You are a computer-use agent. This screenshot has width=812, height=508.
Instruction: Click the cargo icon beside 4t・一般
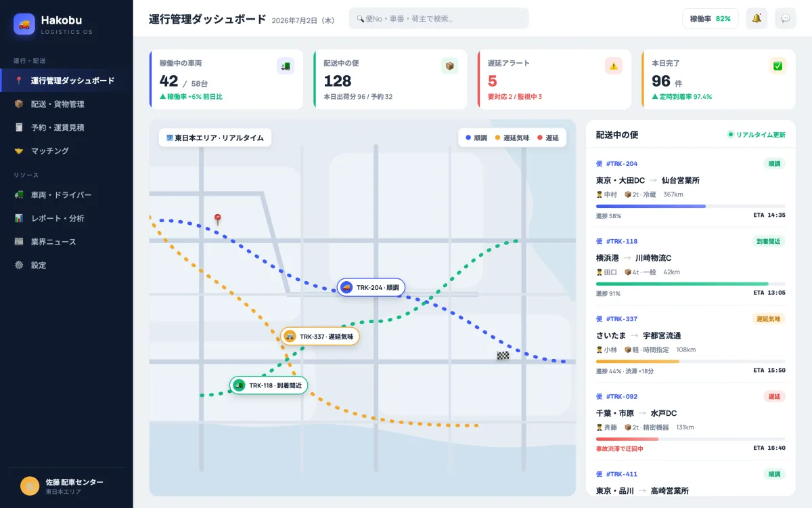627,272
